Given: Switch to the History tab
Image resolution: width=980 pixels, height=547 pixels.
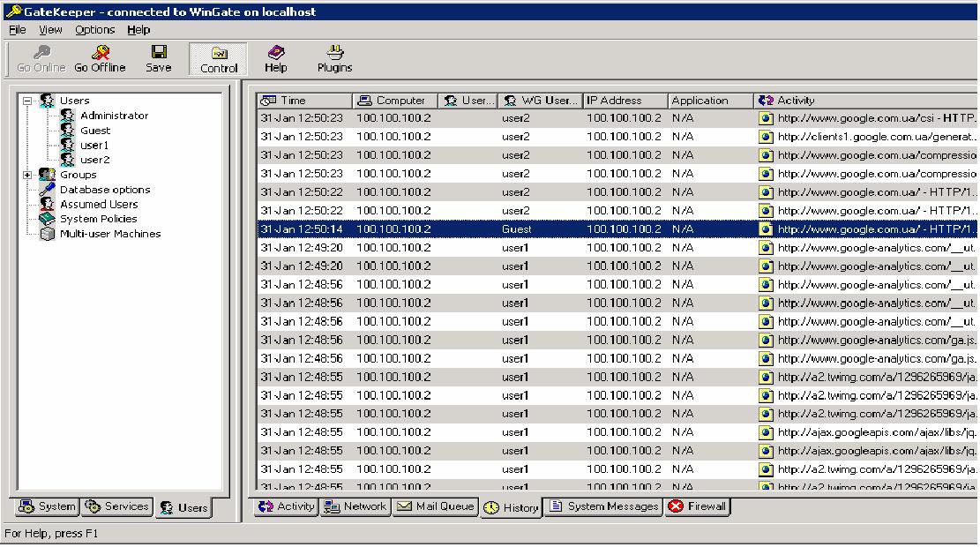Looking at the screenshot, I should 511,507.
